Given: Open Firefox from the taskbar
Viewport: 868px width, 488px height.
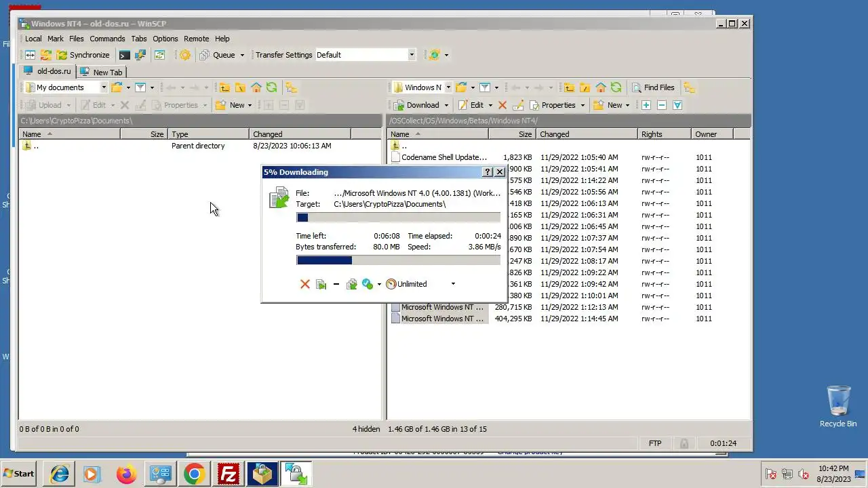Looking at the screenshot, I should [126, 474].
